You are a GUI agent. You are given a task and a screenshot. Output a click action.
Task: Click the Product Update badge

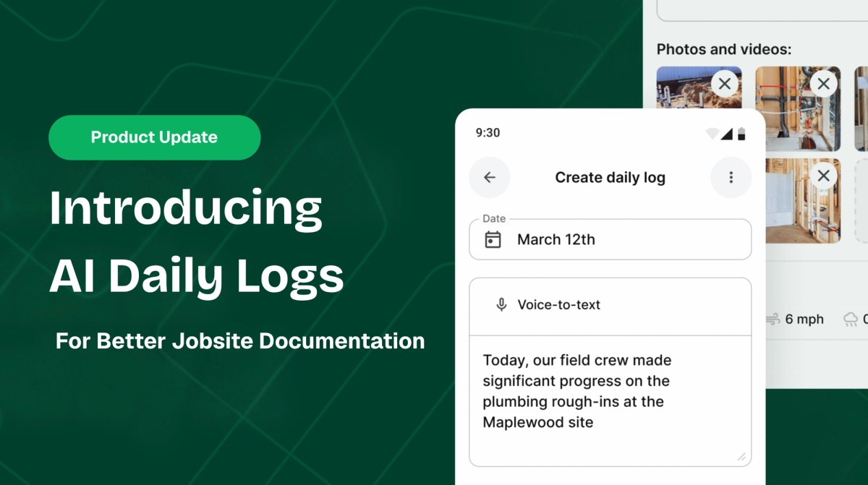pyautogui.click(x=154, y=137)
